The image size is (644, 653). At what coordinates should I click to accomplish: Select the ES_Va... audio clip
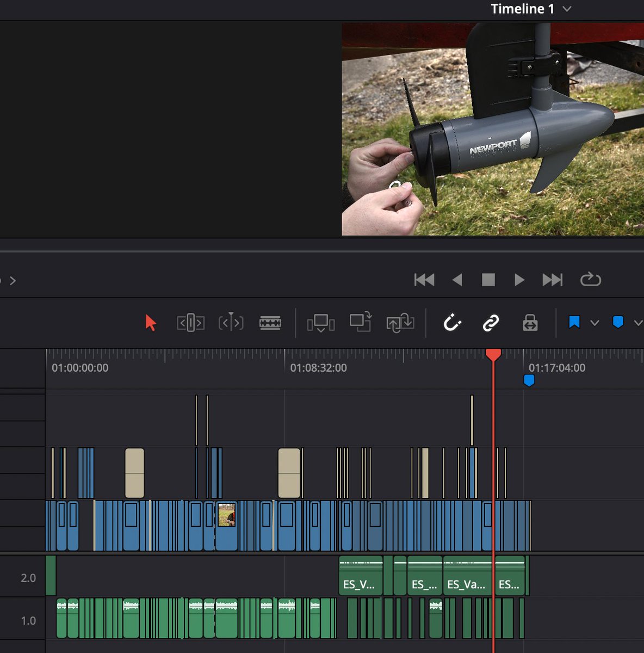click(467, 576)
